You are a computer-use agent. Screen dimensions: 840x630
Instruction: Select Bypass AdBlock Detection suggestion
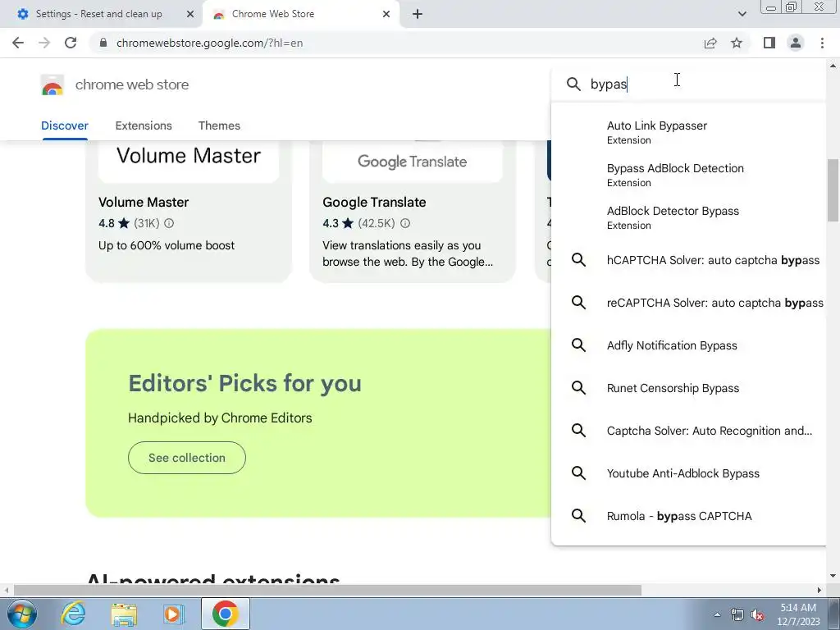tap(689, 176)
